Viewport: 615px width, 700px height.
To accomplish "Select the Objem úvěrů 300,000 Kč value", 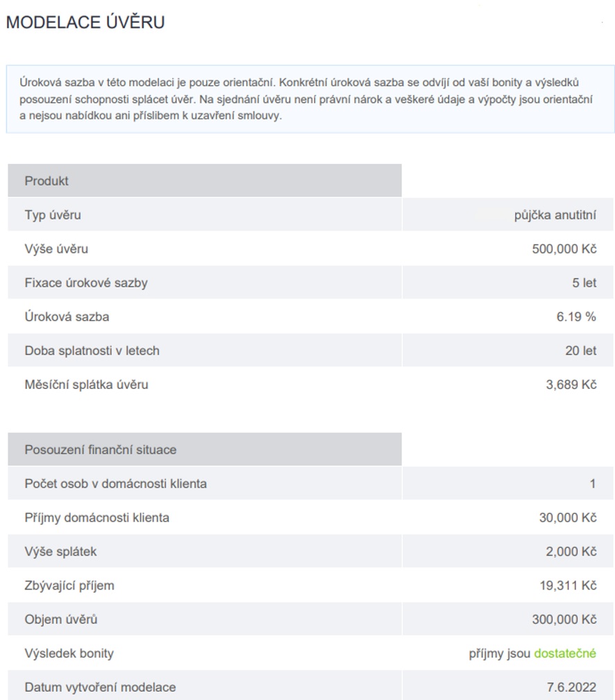I will (x=564, y=619).
